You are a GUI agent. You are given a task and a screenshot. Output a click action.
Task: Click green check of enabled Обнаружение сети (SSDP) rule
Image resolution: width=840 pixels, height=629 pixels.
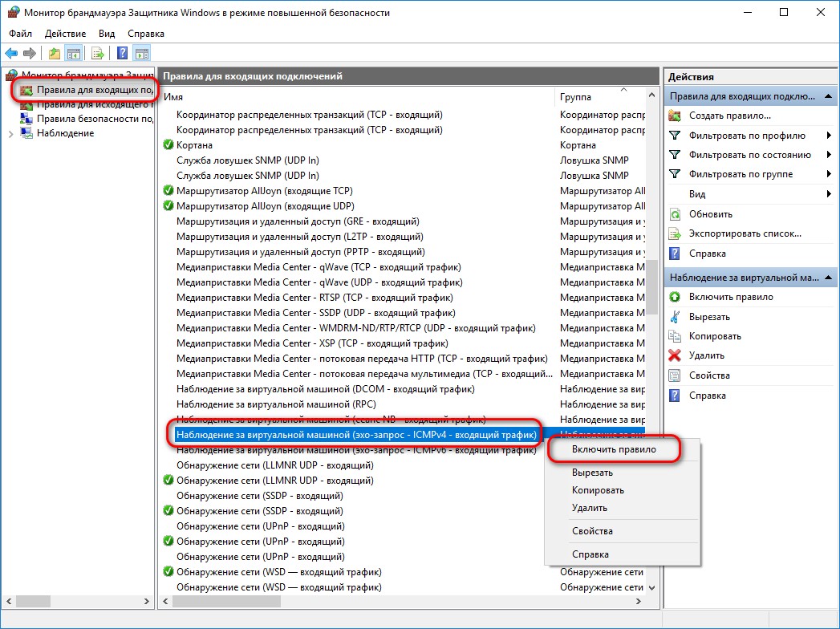[x=168, y=510]
